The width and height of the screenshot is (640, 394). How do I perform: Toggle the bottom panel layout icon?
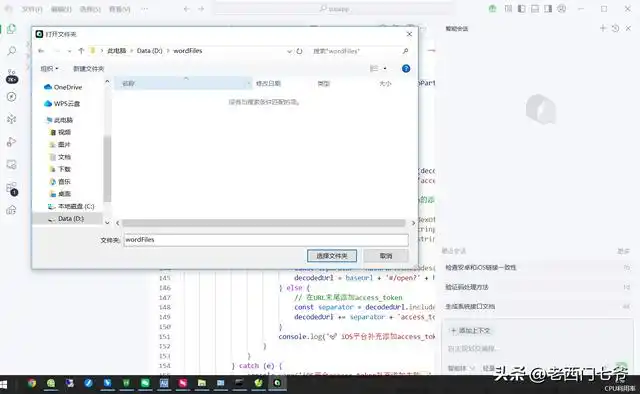click(535, 9)
